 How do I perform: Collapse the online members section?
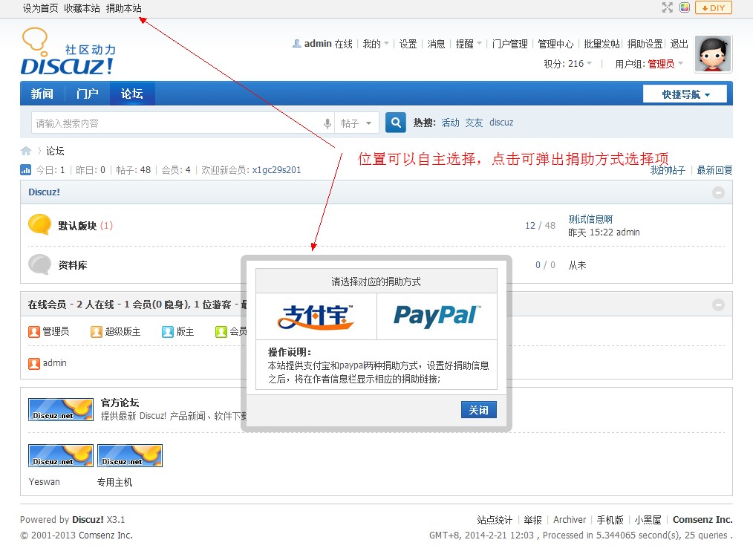(x=717, y=305)
